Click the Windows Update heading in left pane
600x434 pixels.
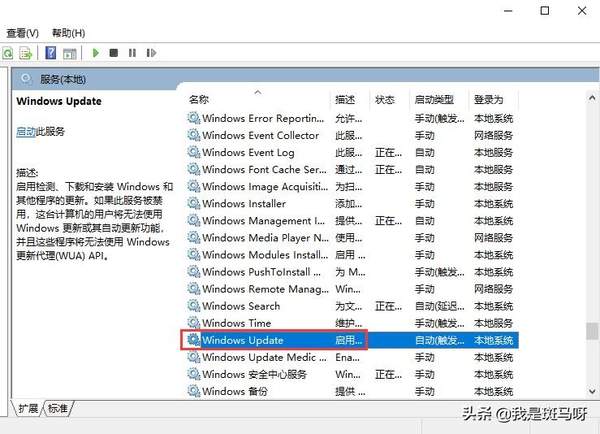(x=59, y=101)
